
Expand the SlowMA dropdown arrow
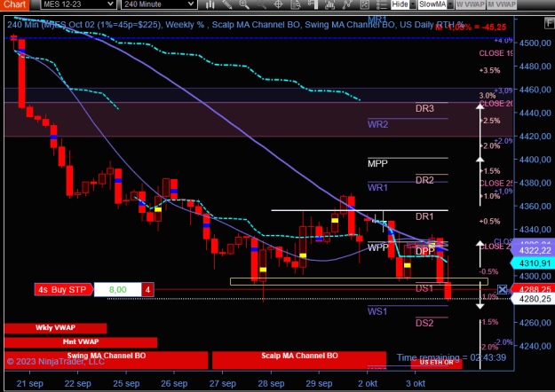450,4
